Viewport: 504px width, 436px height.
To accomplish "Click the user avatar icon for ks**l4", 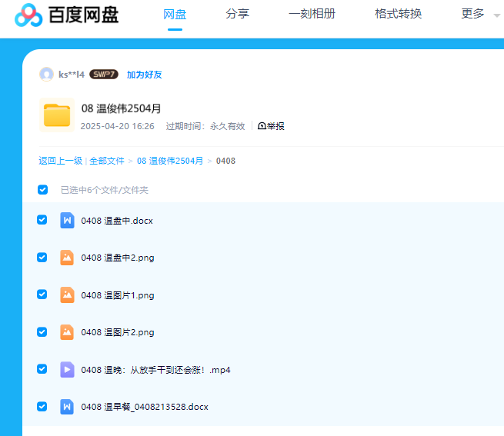I will click(46, 75).
